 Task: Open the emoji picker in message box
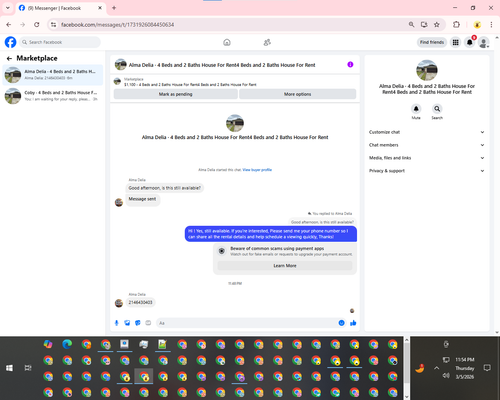click(341, 323)
